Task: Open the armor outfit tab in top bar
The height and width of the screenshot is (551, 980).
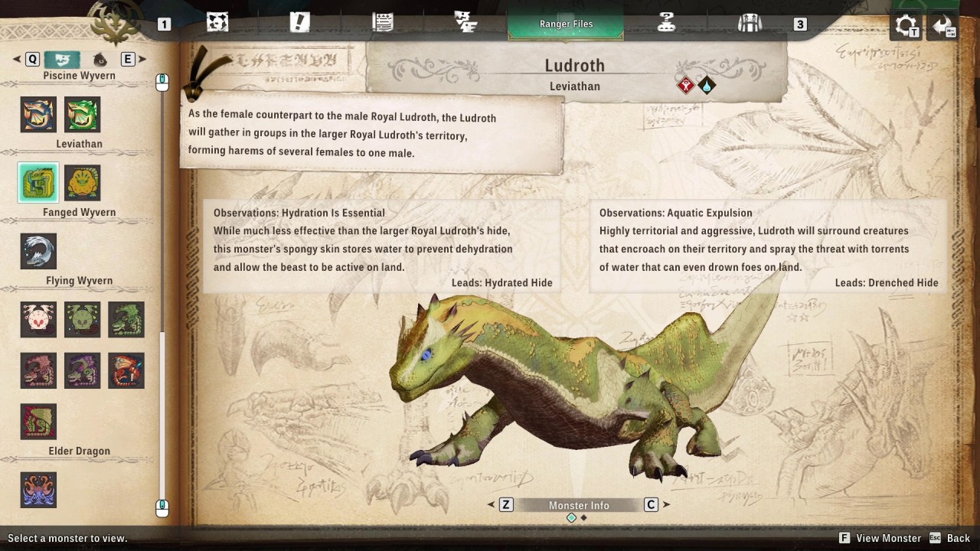Action: pyautogui.click(x=750, y=23)
